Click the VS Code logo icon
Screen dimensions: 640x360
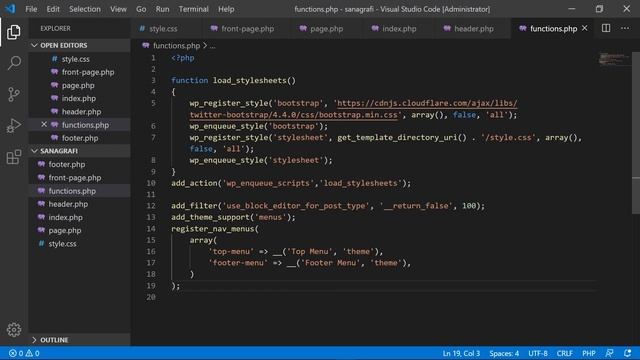tap(10, 9)
